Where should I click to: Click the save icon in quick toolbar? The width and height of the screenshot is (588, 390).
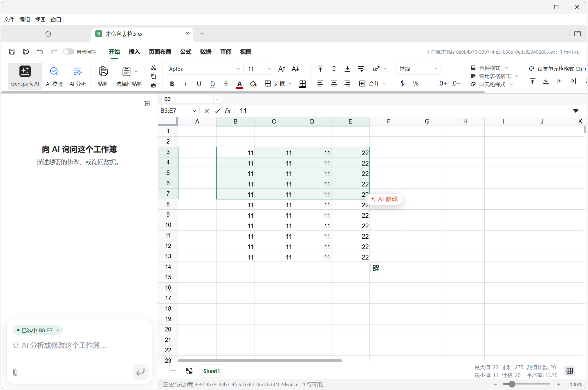click(12, 52)
